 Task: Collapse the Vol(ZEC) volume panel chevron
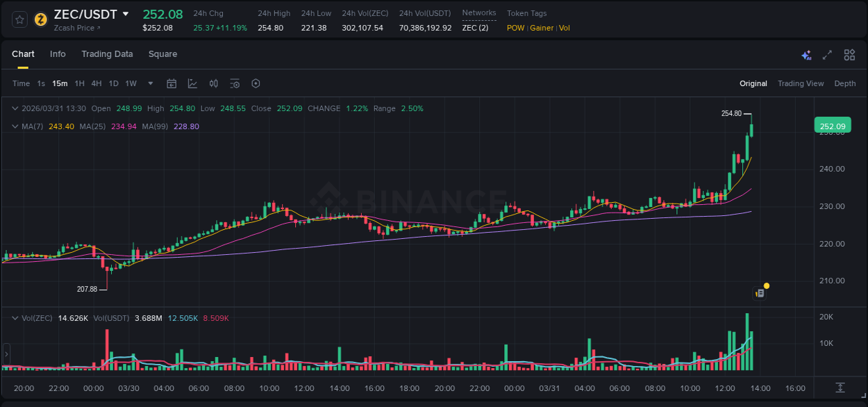(15, 317)
